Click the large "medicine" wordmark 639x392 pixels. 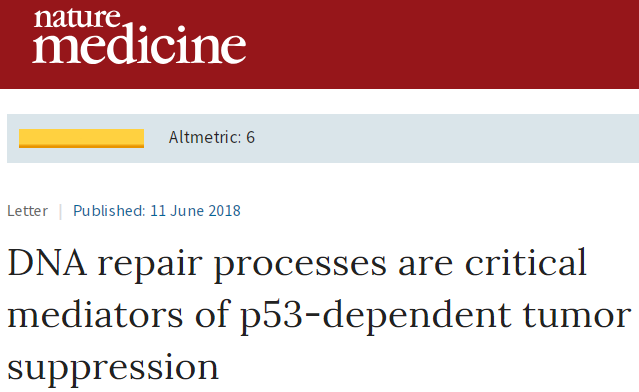pyautogui.click(x=139, y=45)
